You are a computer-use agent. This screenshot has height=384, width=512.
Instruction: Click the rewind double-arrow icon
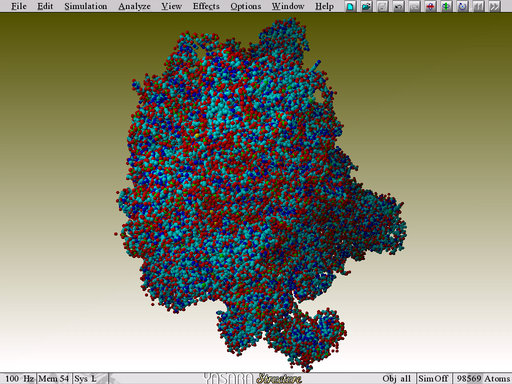pos(478,6)
